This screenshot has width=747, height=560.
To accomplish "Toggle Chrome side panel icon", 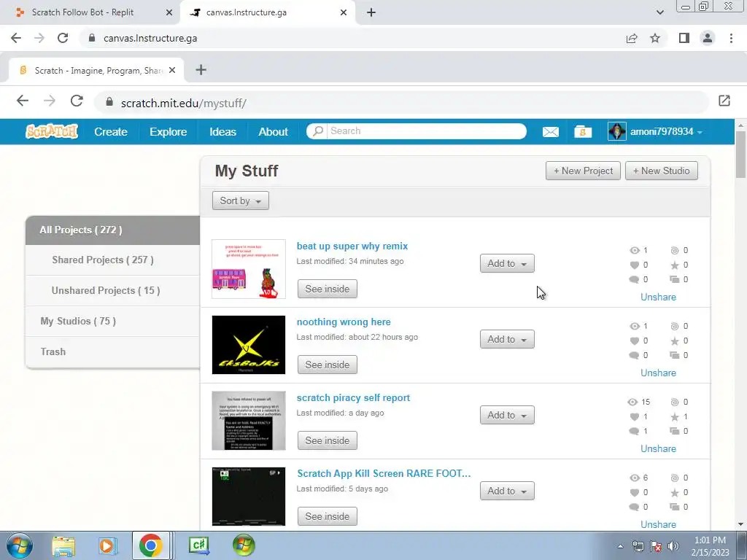I will 684,38.
